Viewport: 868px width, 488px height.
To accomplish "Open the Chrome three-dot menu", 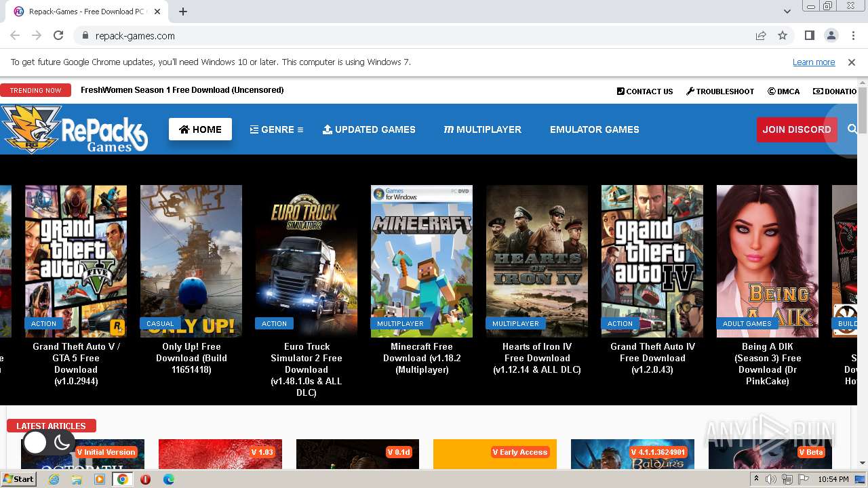I will [x=852, y=35].
